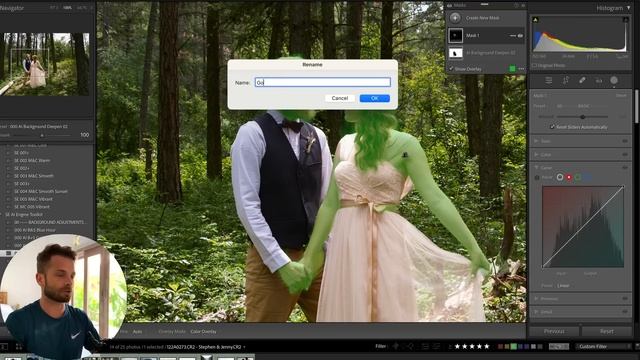Click the navigator preview thumbnail
Viewport: 640px width, 360px height.
pos(44,64)
